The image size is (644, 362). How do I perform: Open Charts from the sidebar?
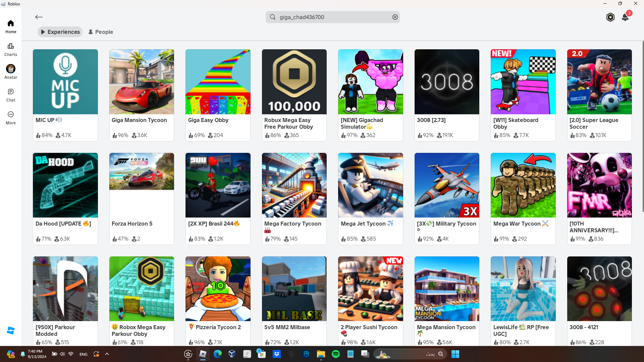coord(11,50)
